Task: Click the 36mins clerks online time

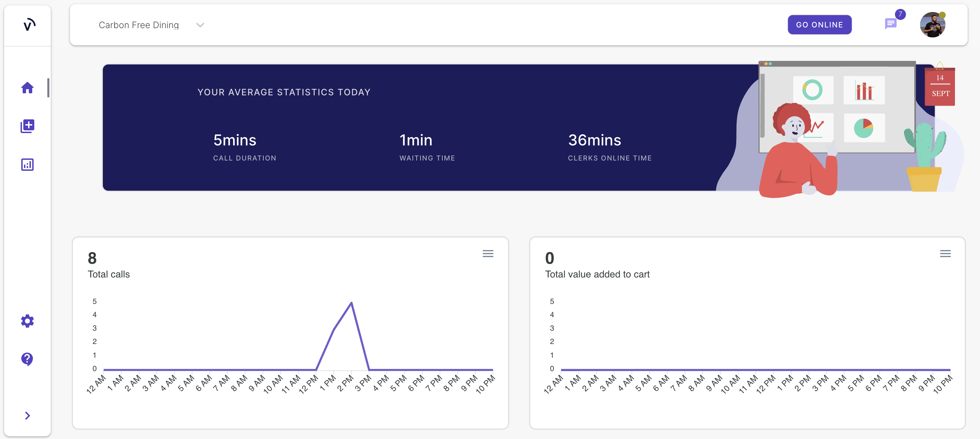Action: (x=594, y=140)
